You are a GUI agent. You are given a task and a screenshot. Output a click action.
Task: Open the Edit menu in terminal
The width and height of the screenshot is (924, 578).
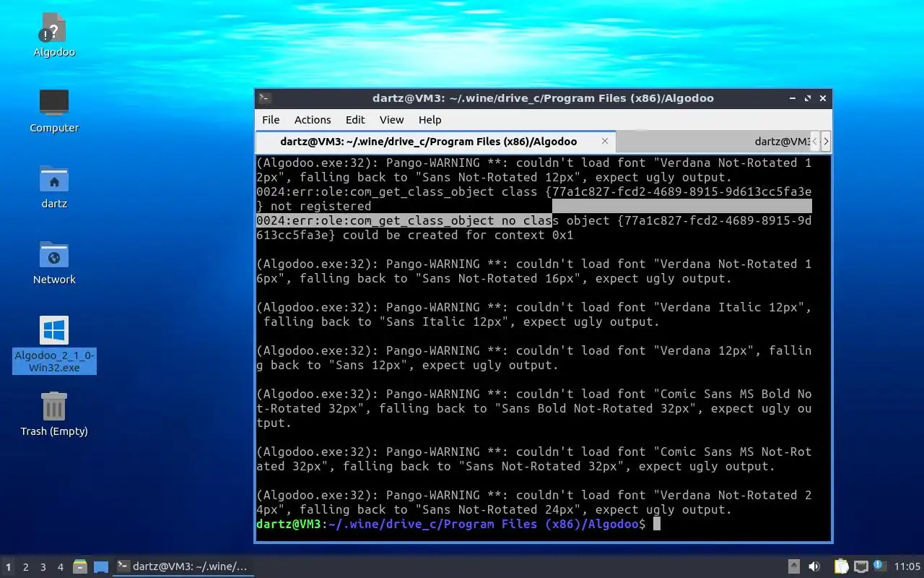(355, 120)
